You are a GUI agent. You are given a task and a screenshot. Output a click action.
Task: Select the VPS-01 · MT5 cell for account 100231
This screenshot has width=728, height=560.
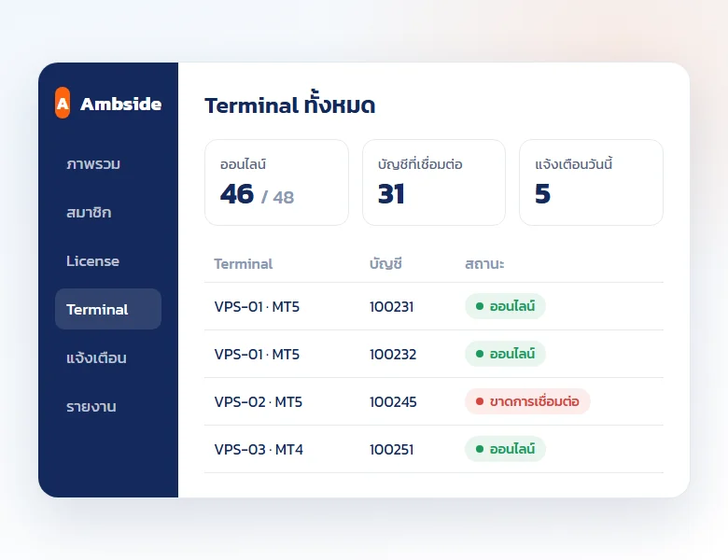(x=257, y=306)
